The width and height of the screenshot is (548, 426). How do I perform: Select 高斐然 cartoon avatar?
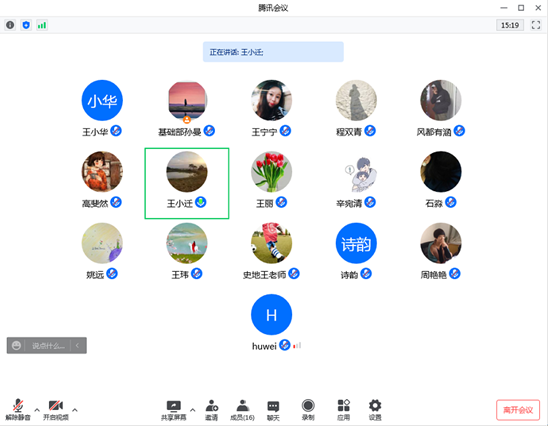102,172
